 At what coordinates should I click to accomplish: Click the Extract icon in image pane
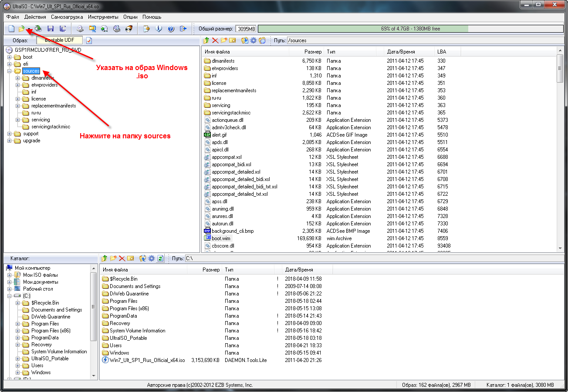coord(245,40)
